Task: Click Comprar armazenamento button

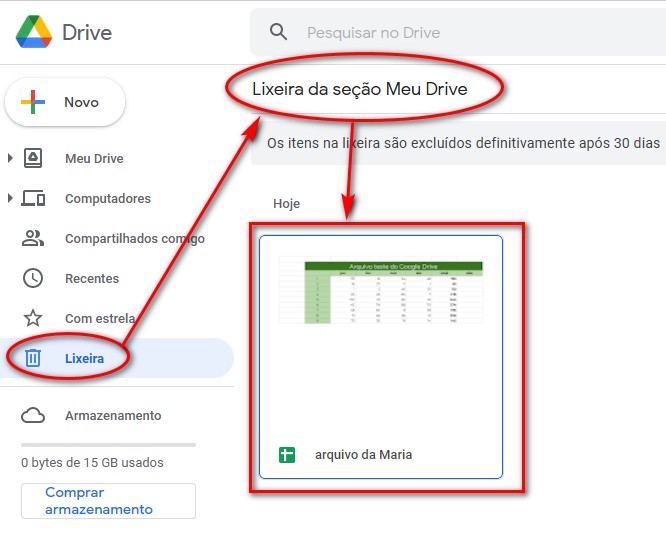Action: [108, 501]
